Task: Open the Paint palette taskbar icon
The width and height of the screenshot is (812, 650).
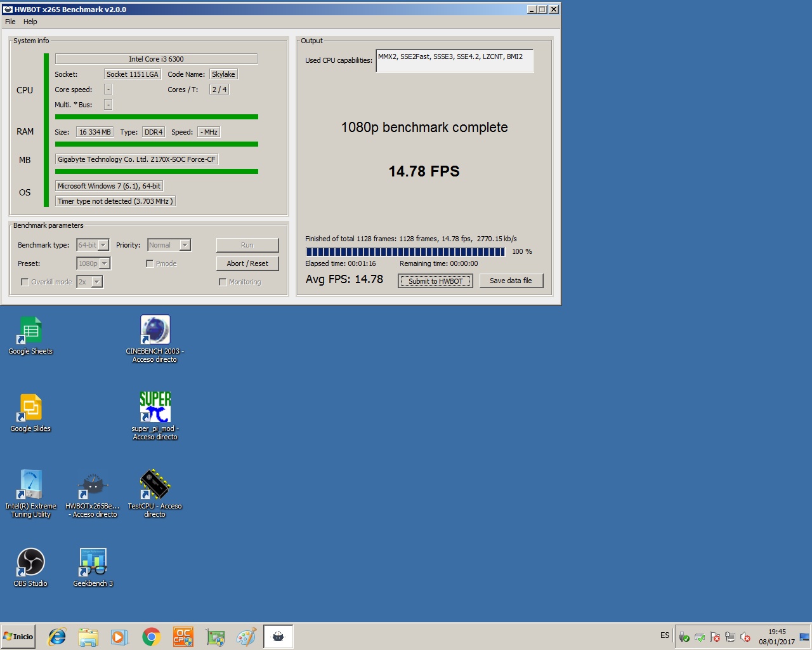Action: pos(246,637)
